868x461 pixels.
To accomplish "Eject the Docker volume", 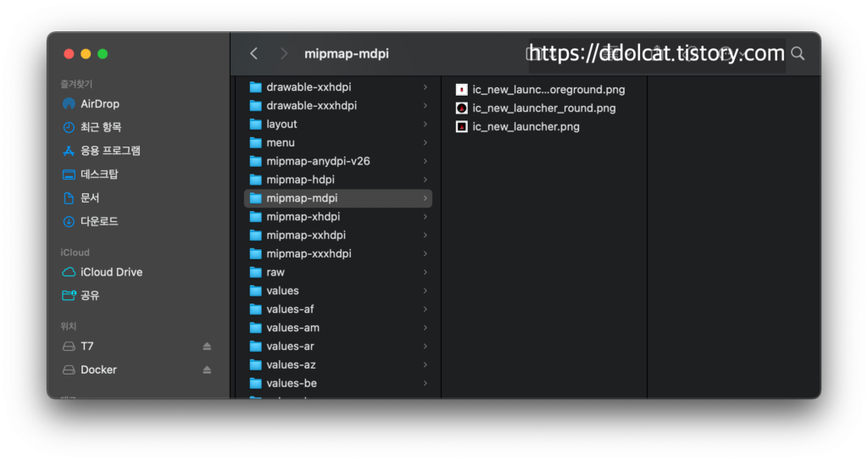I will (x=207, y=370).
